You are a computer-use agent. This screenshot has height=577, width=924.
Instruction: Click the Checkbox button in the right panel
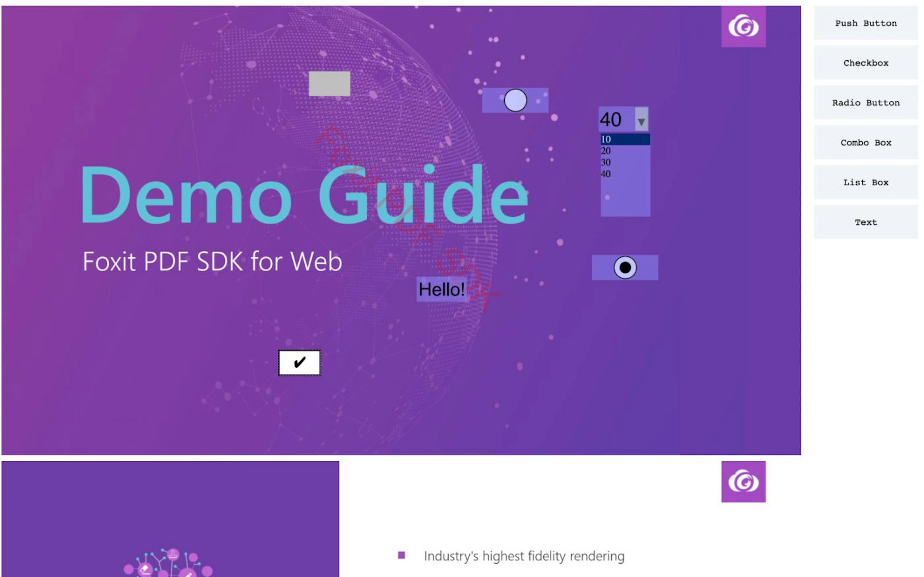(x=866, y=63)
